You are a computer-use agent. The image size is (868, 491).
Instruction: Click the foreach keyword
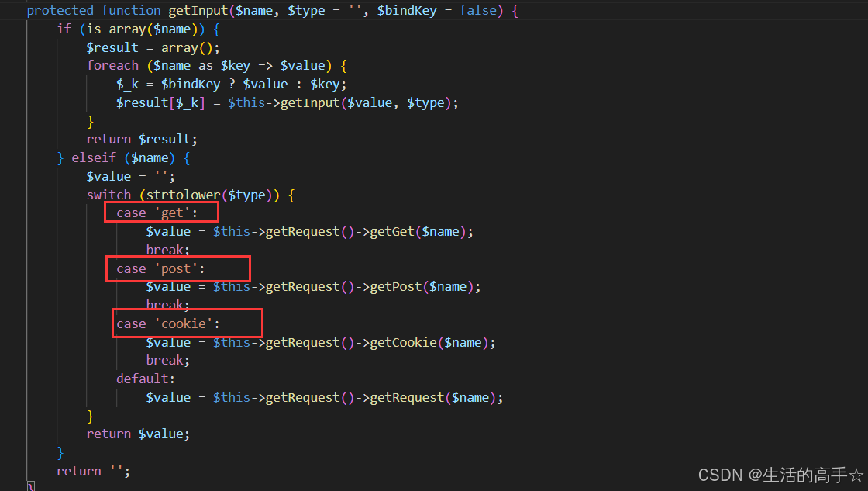pos(112,65)
